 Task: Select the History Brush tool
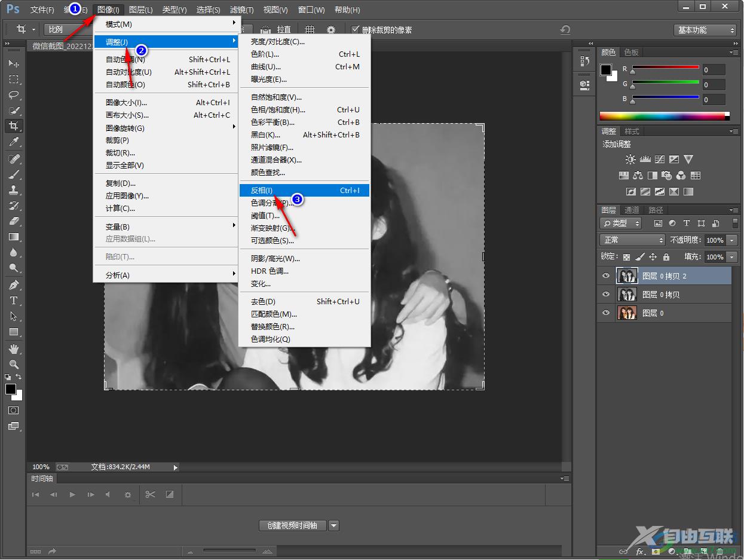(14, 205)
